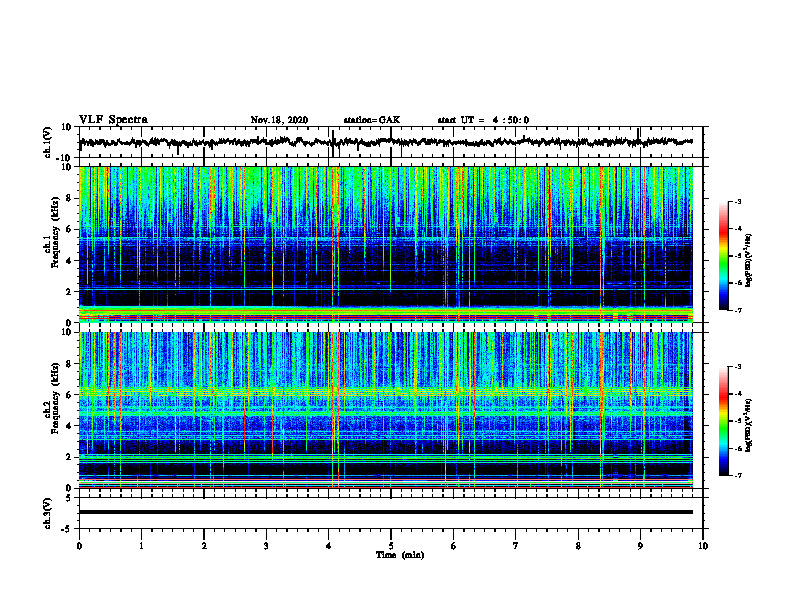Click time axis tick label "1"
Image resolution: width=792 pixels, height=612 pixels.
pyautogui.click(x=141, y=546)
